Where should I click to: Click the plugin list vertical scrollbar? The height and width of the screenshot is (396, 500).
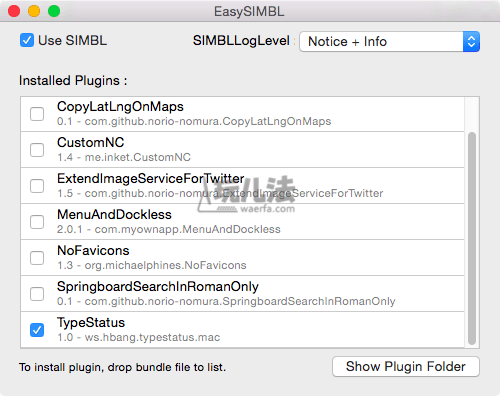(x=472, y=238)
